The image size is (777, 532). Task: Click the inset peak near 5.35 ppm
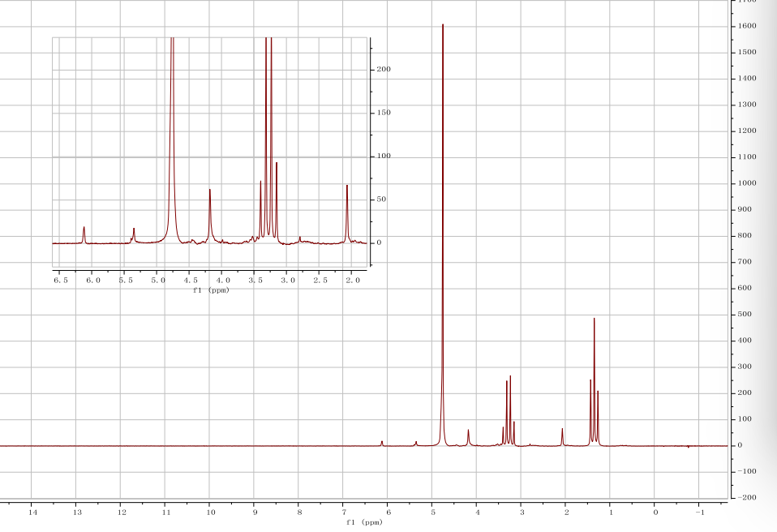134,230
